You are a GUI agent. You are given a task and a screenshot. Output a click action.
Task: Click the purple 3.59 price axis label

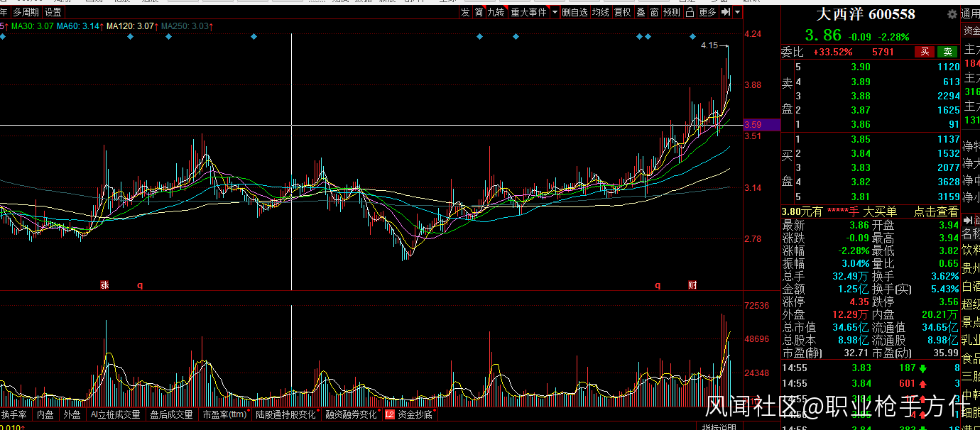(753, 125)
